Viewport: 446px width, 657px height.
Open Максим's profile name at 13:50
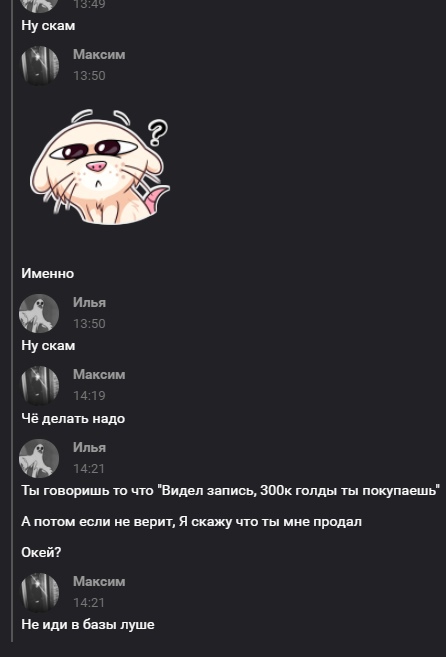[99, 54]
